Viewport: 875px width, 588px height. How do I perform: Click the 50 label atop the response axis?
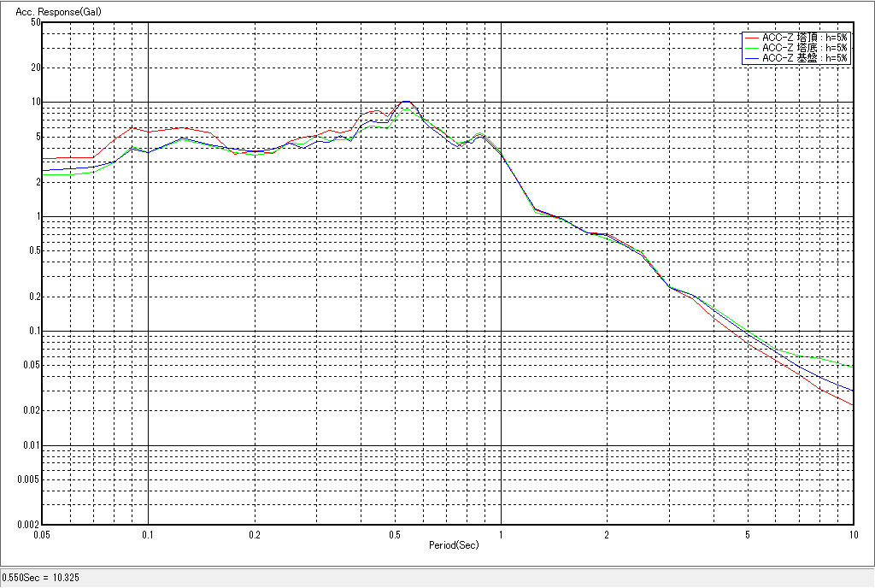point(35,22)
